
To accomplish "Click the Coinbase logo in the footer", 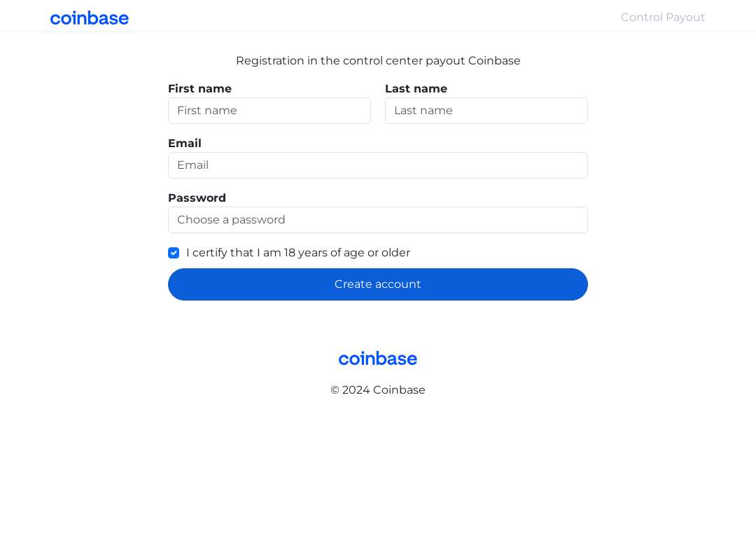I will click(x=377, y=359).
